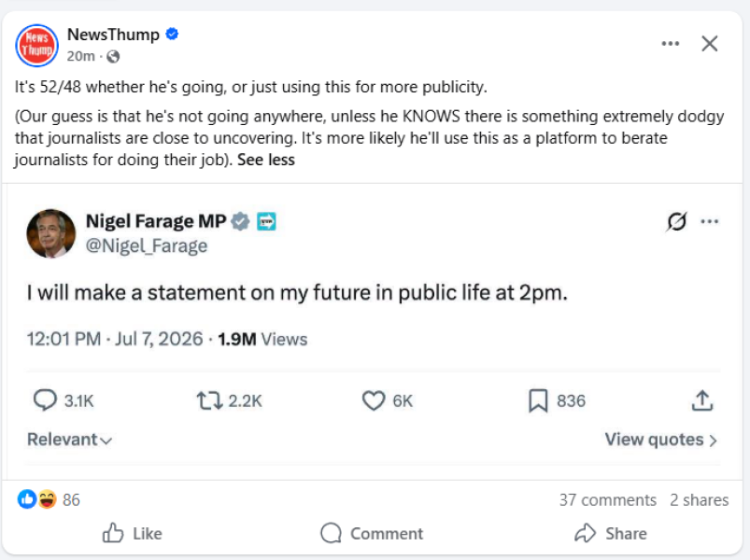Click the Grok slashed-circle icon on tweet
Image resolution: width=750 pixels, height=560 pixels.
676,221
